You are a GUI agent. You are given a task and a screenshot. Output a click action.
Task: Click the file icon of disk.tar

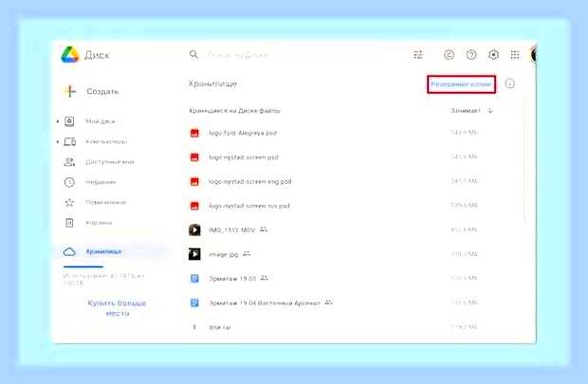194,327
